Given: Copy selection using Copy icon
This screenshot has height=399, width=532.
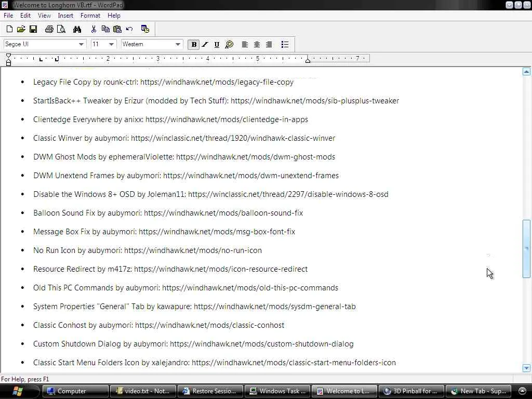Looking at the screenshot, I should click(x=105, y=29).
